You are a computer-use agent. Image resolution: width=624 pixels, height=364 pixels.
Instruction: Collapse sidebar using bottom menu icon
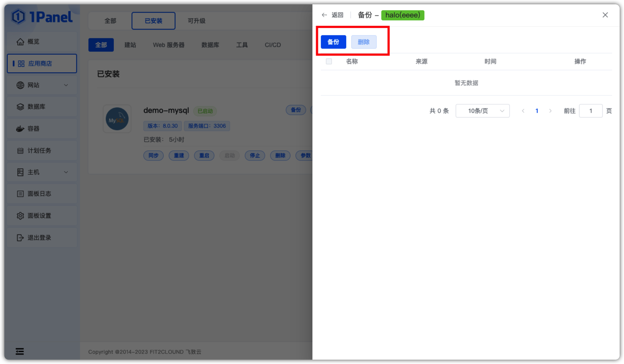[20, 352]
